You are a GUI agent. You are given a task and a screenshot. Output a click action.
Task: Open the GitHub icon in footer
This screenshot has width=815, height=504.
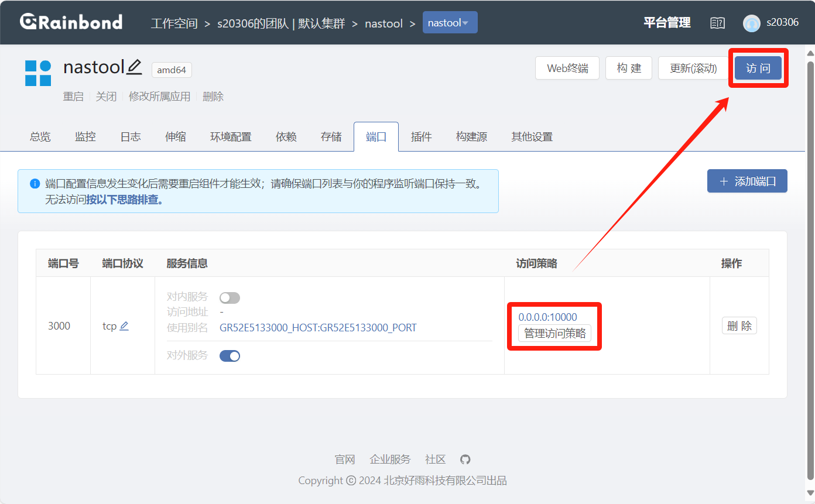click(465, 460)
